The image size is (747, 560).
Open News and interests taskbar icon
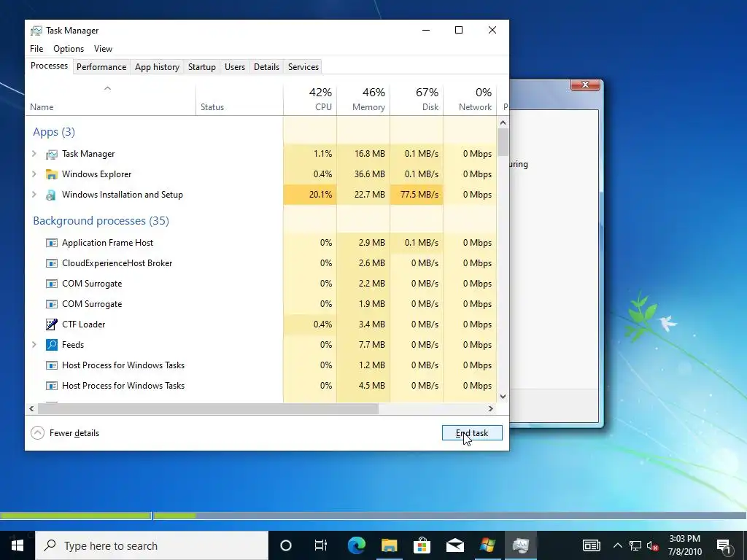coord(591,545)
